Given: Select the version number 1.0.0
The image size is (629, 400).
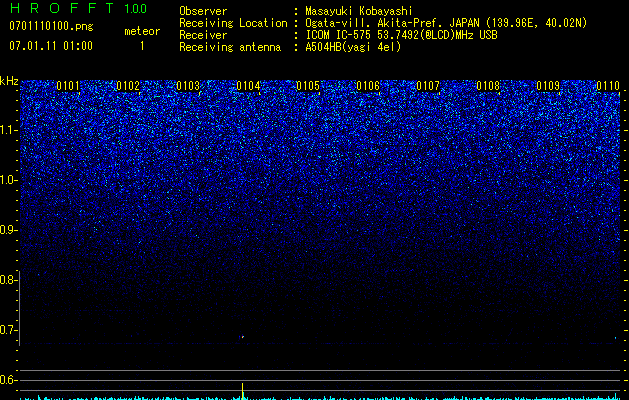Looking at the screenshot, I should coord(135,9).
